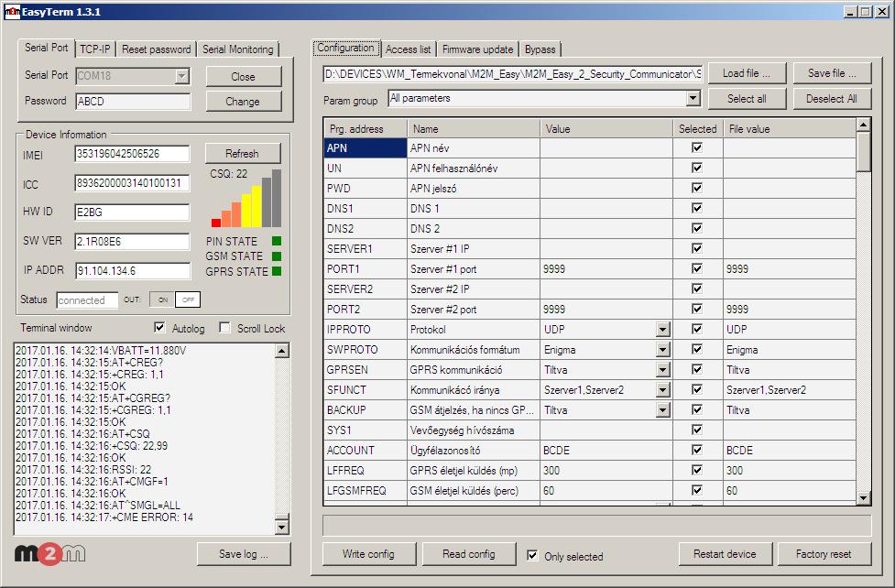This screenshot has width=895, height=588.
Task: Uncheck Selected box for IPPROTO row
Action: tap(697, 329)
